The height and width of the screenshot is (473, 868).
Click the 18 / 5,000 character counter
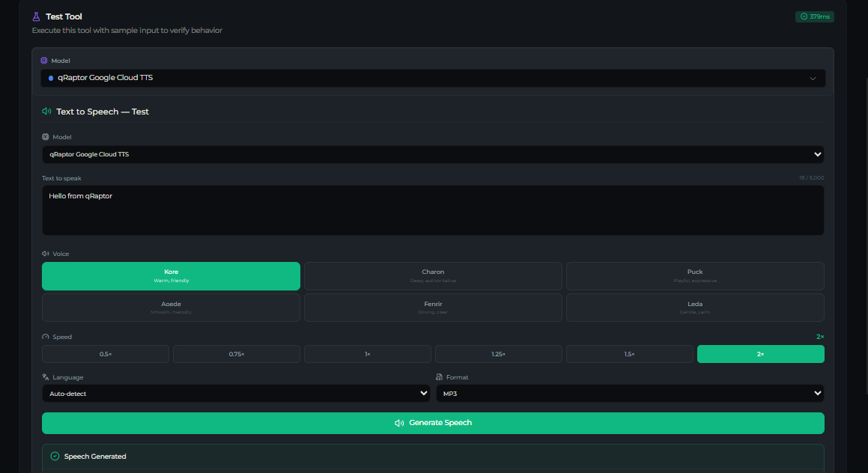812,177
